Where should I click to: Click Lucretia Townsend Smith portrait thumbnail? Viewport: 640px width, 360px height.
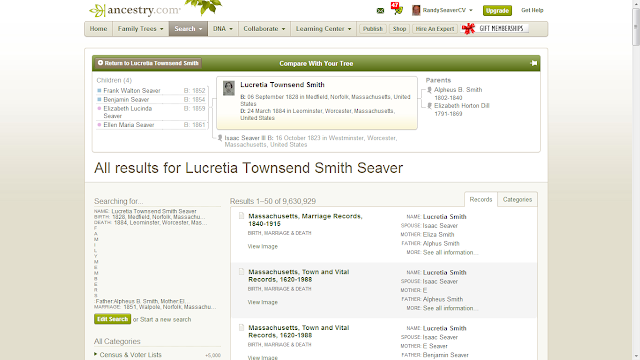(229, 88)
